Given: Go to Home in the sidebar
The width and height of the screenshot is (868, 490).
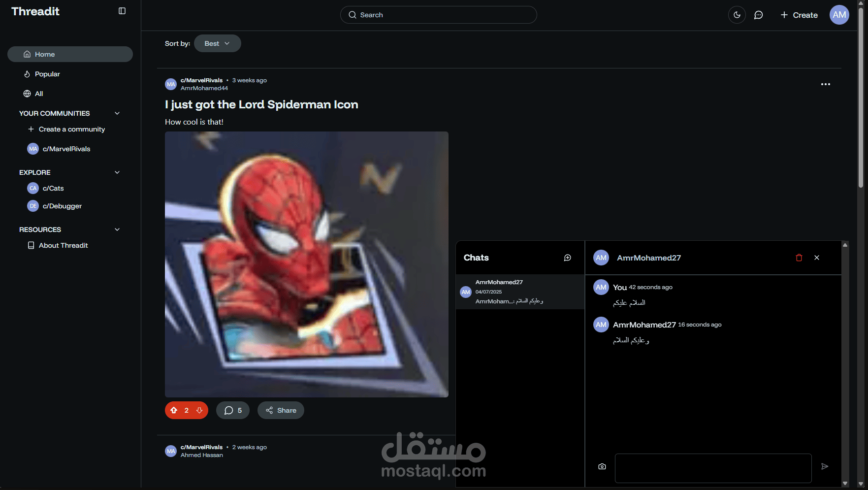Looking at the screenshot, I should [x=70, y=54].
